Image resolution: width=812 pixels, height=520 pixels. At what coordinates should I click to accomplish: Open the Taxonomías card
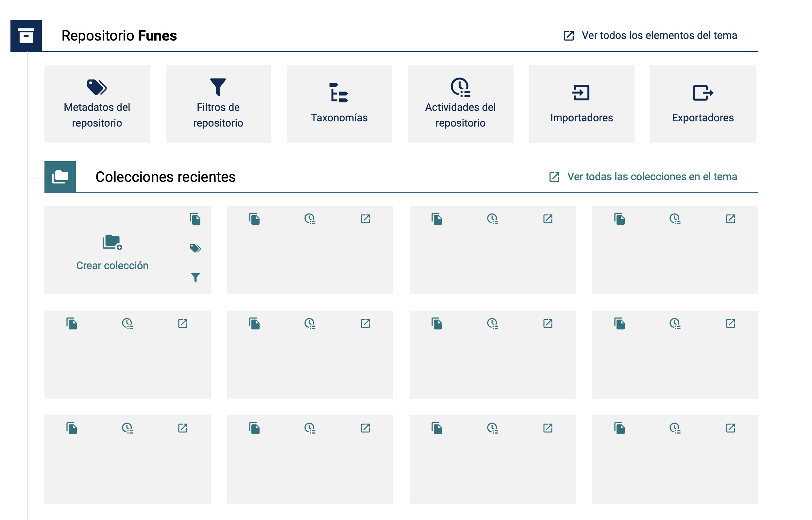[x=339, y=104]
